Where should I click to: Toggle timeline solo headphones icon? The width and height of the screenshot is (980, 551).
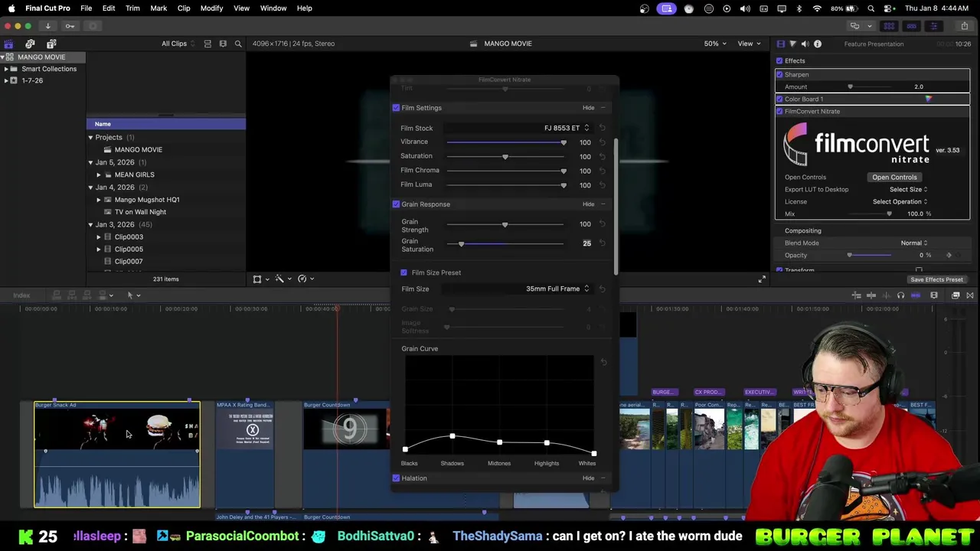(900, 295)
